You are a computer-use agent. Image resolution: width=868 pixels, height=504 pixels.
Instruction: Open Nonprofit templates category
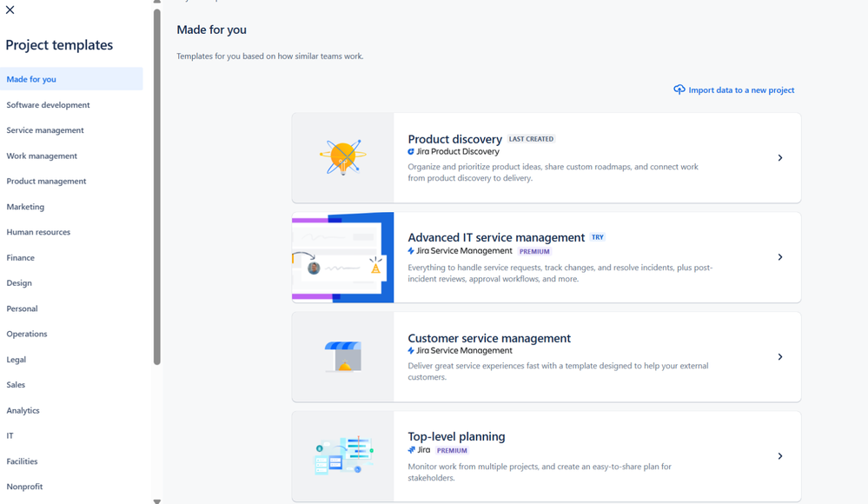click(25, 487)
